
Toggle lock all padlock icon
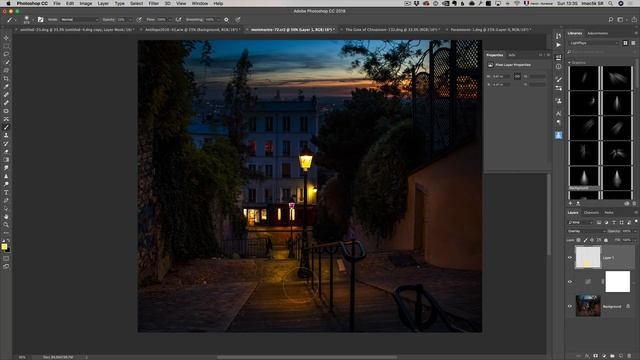(x=606, y=240)
